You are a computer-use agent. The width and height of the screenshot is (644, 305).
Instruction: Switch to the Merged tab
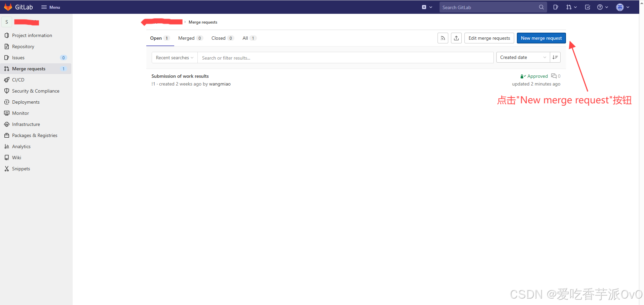pos(190,38)
